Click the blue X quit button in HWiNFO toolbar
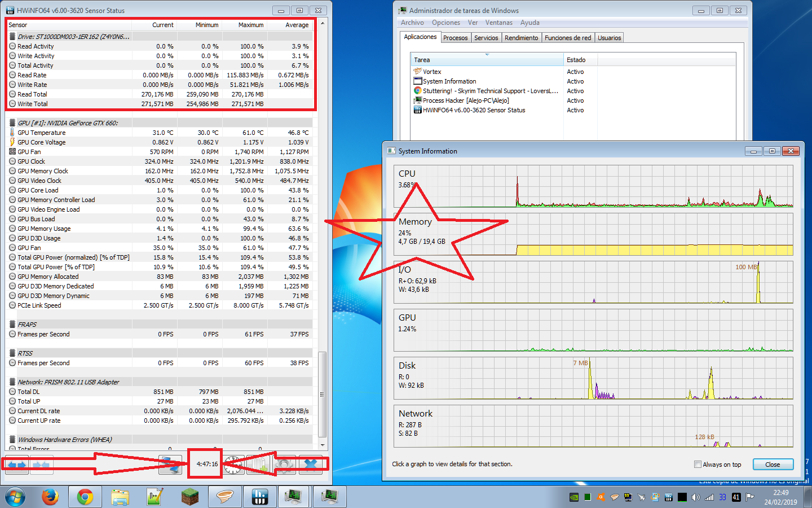 [x=310, y=465]
